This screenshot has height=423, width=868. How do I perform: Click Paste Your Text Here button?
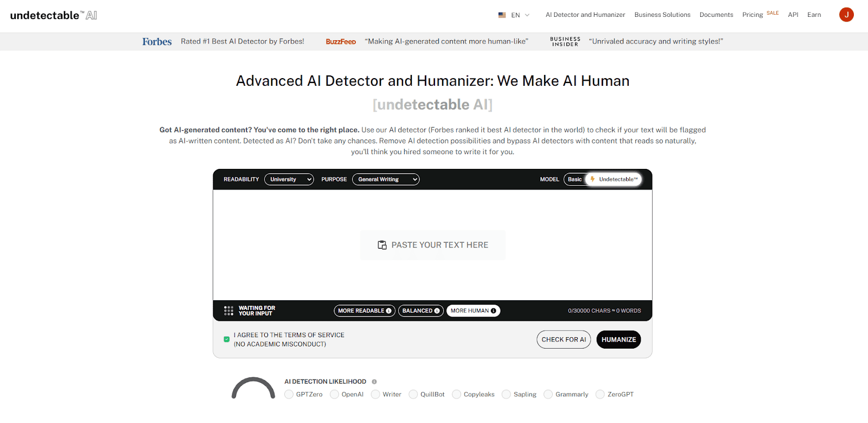pos(433,245)
